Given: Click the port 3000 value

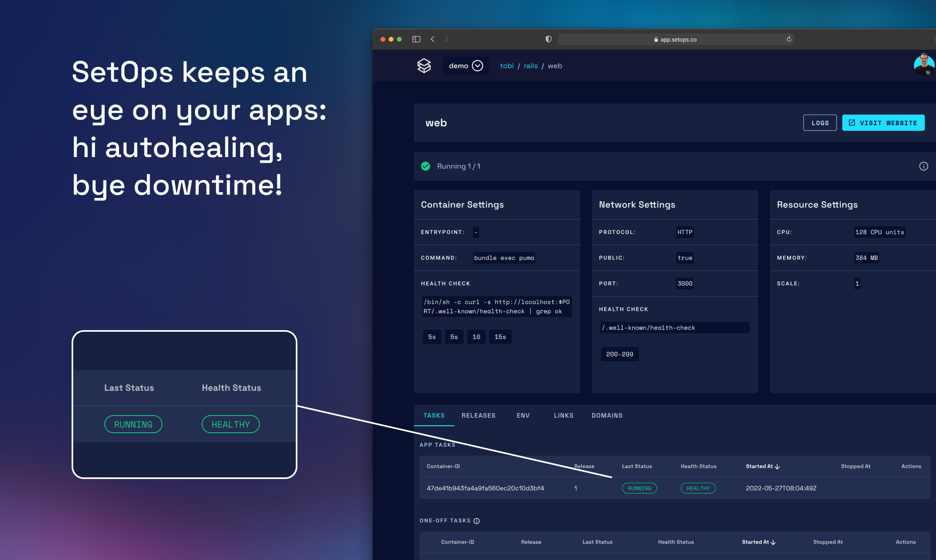Looking at the screenshot, I should [685, 283].
